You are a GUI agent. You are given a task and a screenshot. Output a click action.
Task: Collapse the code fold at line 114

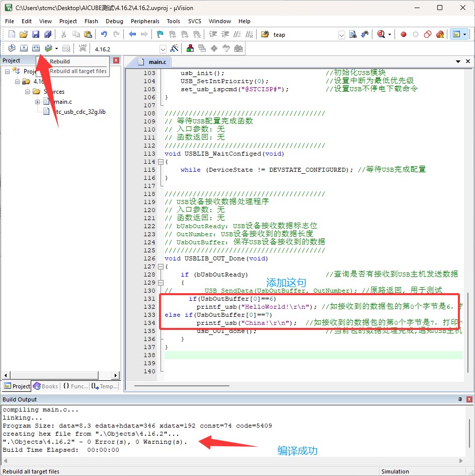pos(161,162)
